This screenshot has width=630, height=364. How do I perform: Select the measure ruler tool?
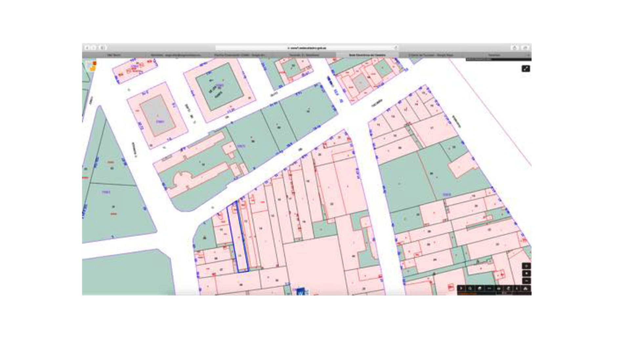[489, 288]
